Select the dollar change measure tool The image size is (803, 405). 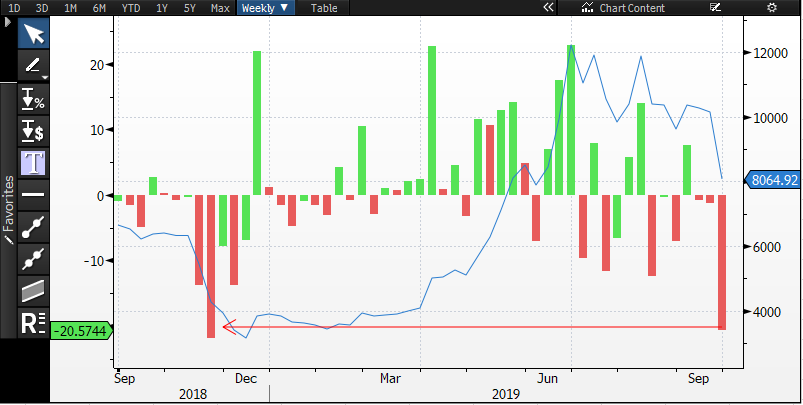(34, 130)
